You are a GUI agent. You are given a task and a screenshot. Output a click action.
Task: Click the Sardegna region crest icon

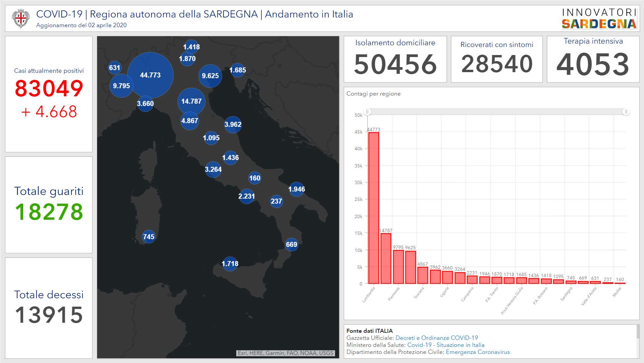coord(21,19)
